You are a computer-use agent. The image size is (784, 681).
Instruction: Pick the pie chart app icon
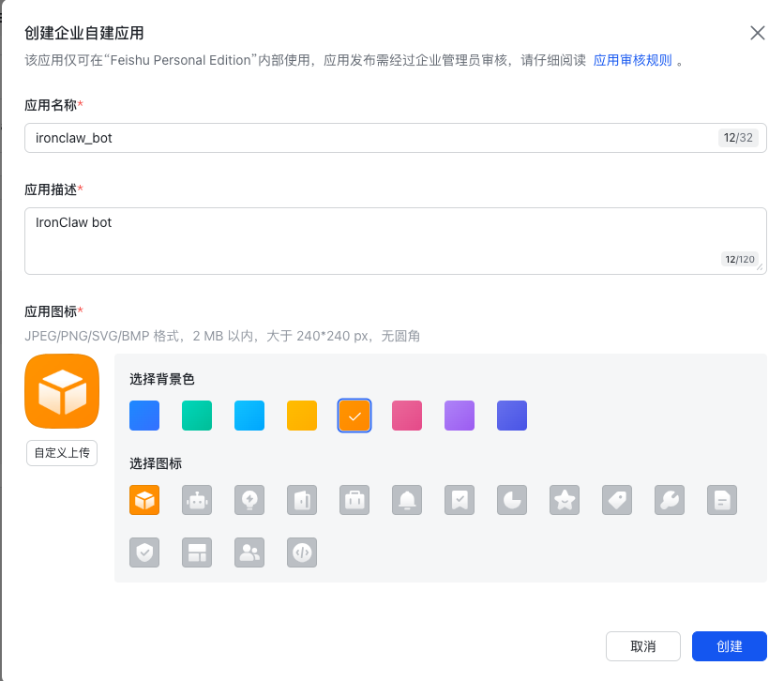(x=512, y=500)
